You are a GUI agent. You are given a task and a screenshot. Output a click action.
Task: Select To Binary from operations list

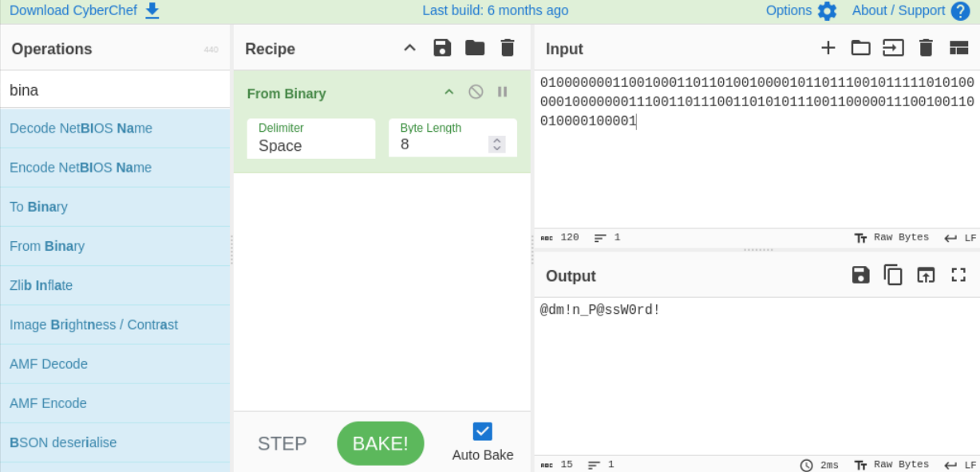tap(38, 207)
